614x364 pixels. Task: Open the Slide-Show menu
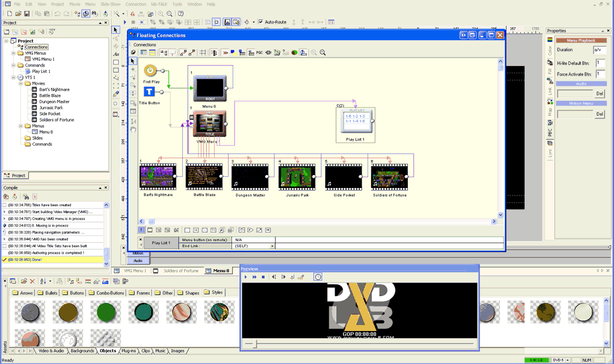(110, 4)
